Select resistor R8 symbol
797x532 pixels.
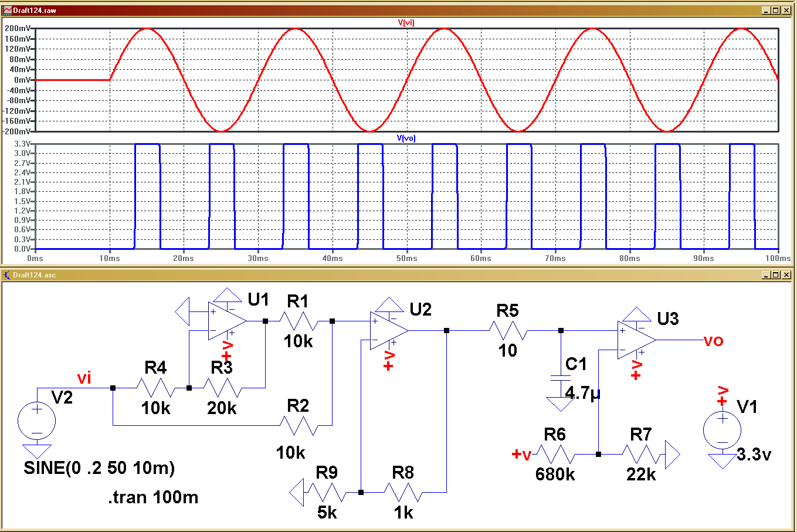pyautogui.click(x=403, y=492)
